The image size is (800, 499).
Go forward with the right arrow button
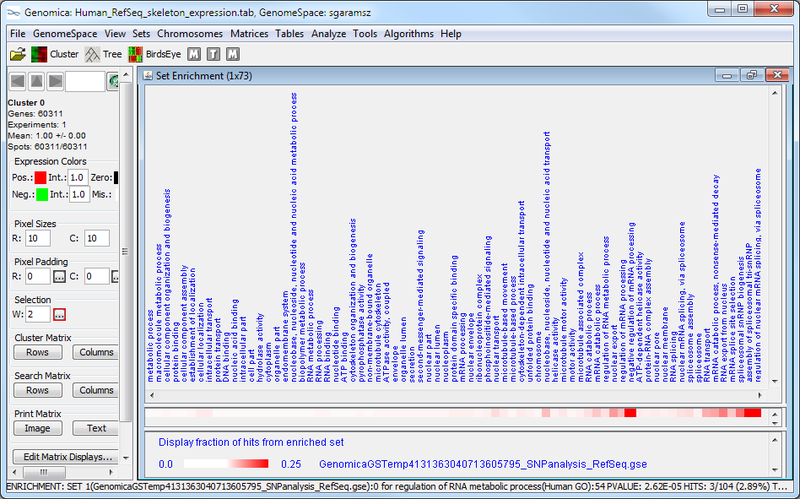click(x=55, y=81)
